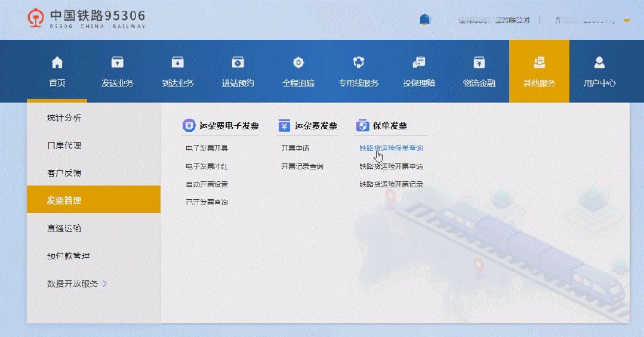Expand the account dropdown arrow
644x337 pixels.
coord(627,21)
